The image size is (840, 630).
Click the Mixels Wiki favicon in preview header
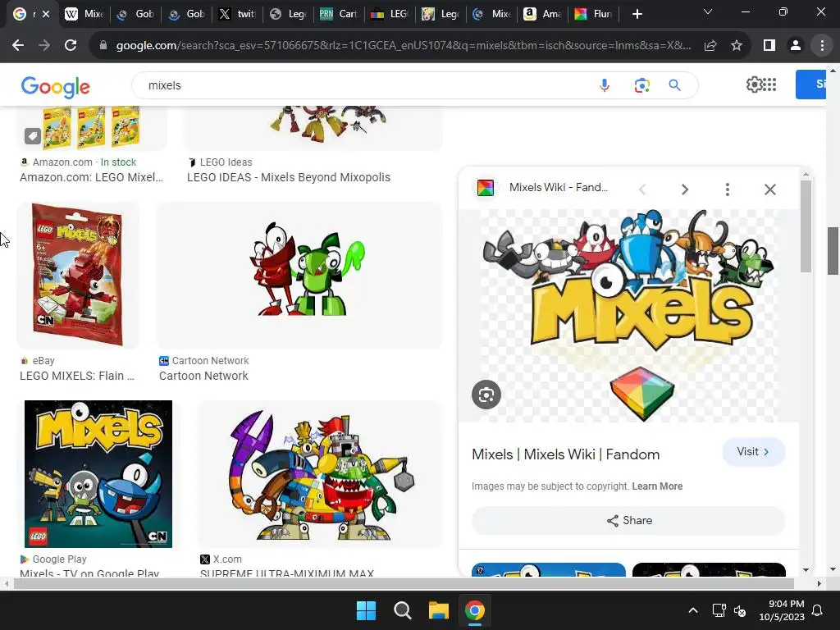(486, 188)
